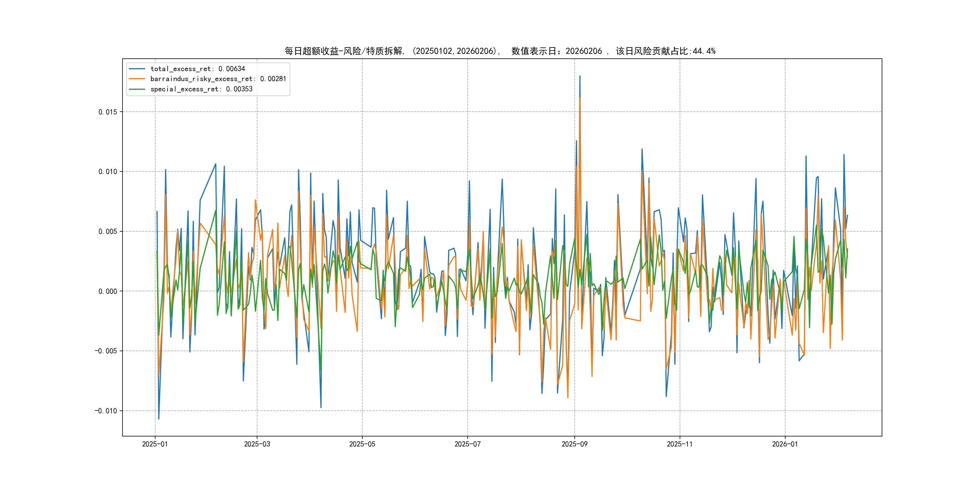Click the green special_excess_ret legend line
The height and width of the screenshot is (490, 980).
click(x=137, y=89)
